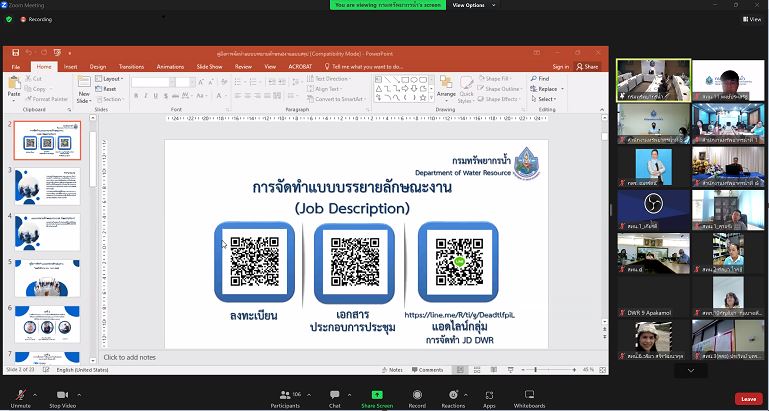769x411 pixels.
Task: Open the Shape Fill dropdown
Action: [496, 78]
